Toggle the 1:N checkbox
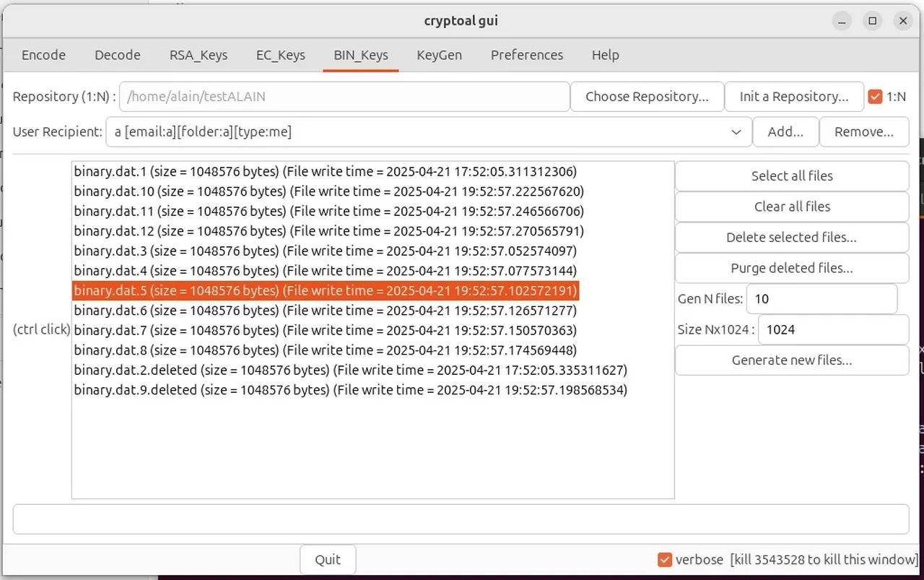The image size is (924, 580). [876, 96]
